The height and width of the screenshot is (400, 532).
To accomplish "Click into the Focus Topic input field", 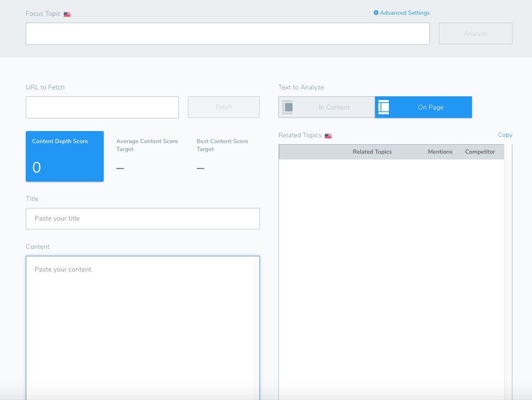I will point(228,34).
